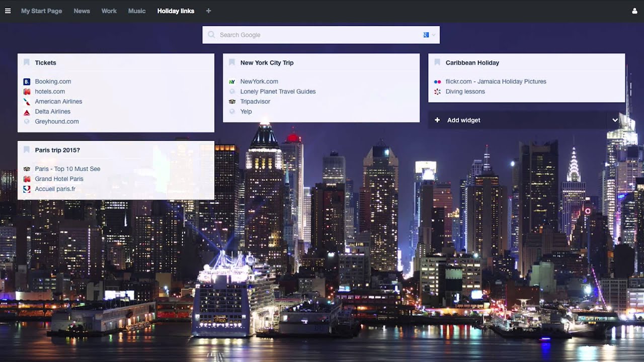Click the Greyhound.com favicon
The height and width of the screenshot is (362, 644).
[27, 122]
